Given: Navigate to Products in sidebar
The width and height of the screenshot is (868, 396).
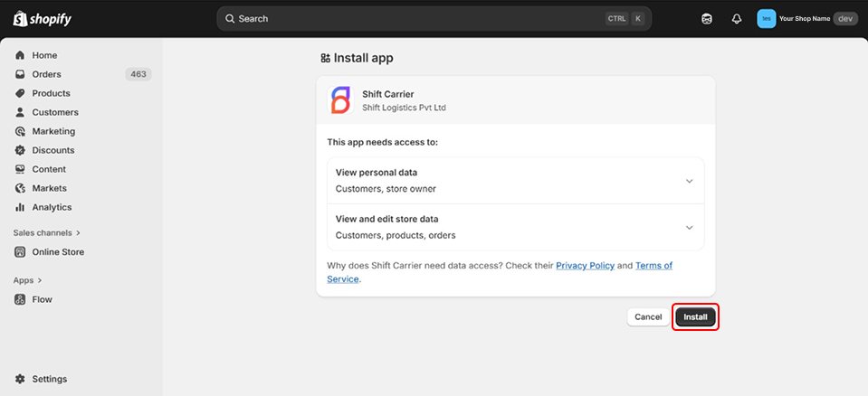Looking at the screenshot, I should point(51,93).
